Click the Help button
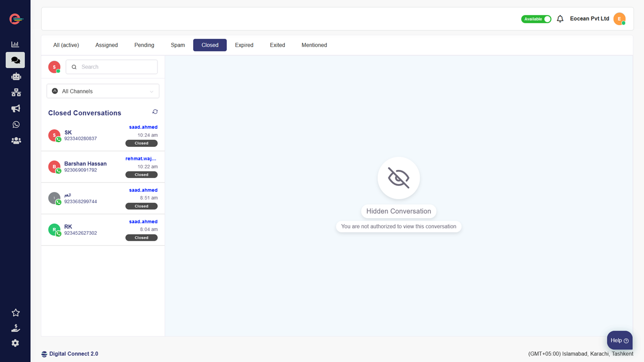This screenshot has height=362, width=644. click(x=619, y=340)
